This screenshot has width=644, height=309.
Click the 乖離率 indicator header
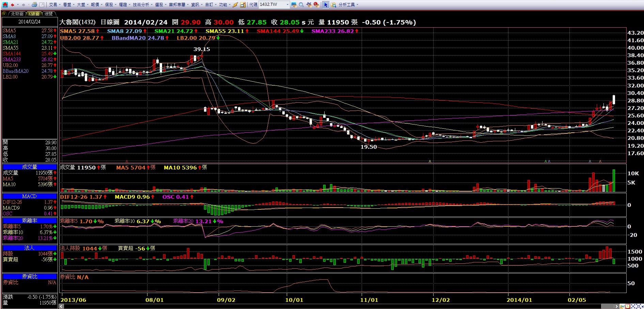tap(29, 221)
